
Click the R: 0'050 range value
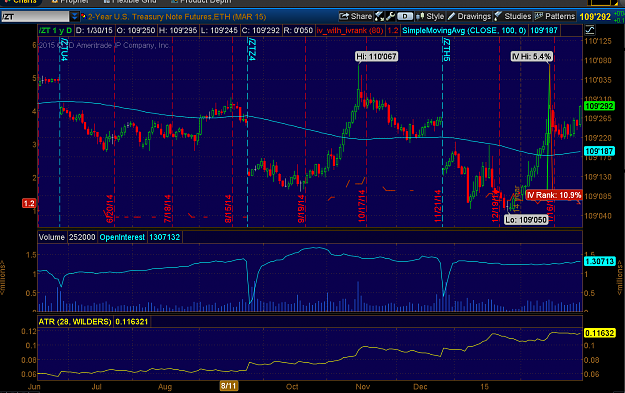coord(298,30)
